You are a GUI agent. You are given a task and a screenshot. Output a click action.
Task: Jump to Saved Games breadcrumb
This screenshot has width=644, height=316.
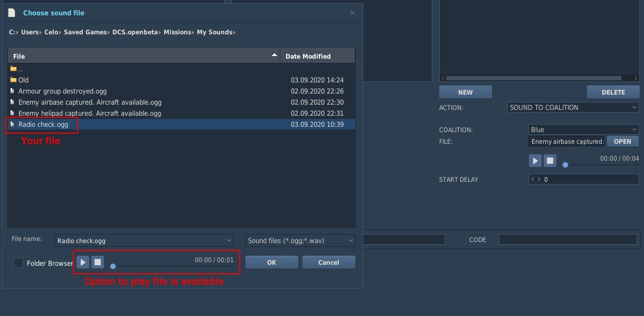[86, 32]
